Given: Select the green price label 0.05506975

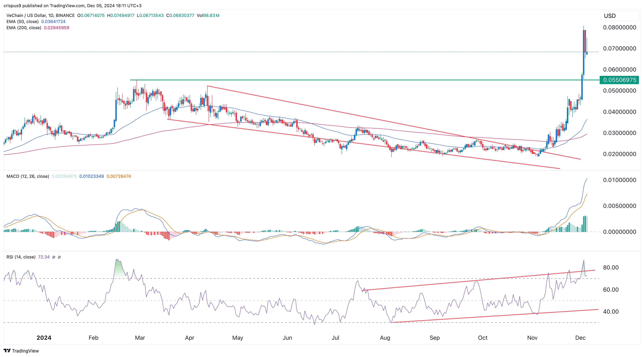Looking at the screenshot, I should coord(619,80).
